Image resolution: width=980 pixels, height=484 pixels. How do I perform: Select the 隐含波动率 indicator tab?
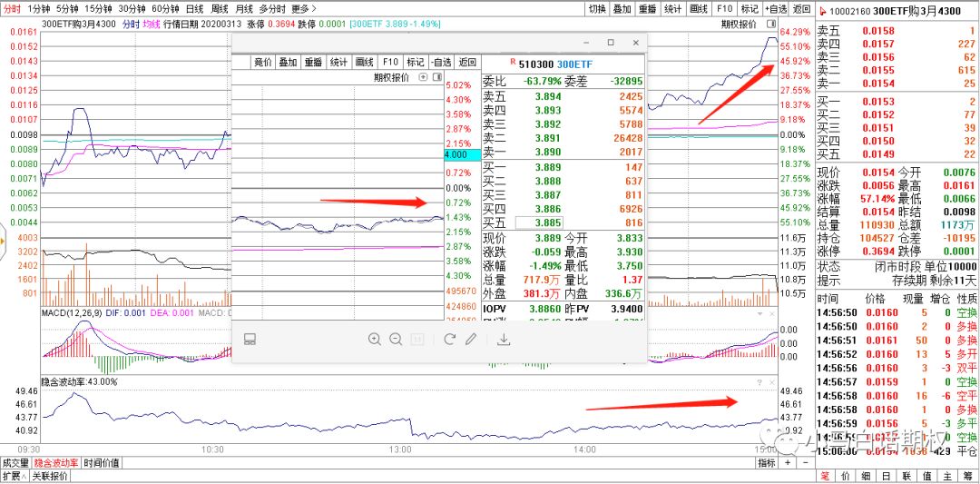pyautogui.click(x=56, y=463)
